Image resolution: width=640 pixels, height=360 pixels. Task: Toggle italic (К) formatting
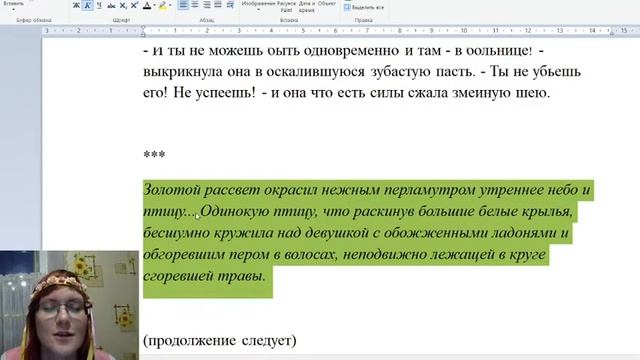point(87,5)
